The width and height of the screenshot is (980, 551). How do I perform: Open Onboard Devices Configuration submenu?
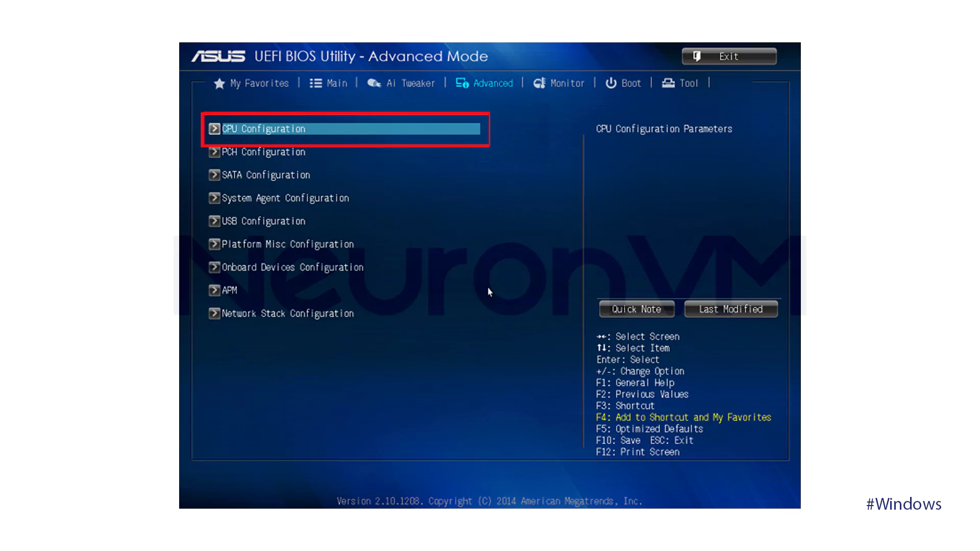pyautogui.click(x=286, y=267)
